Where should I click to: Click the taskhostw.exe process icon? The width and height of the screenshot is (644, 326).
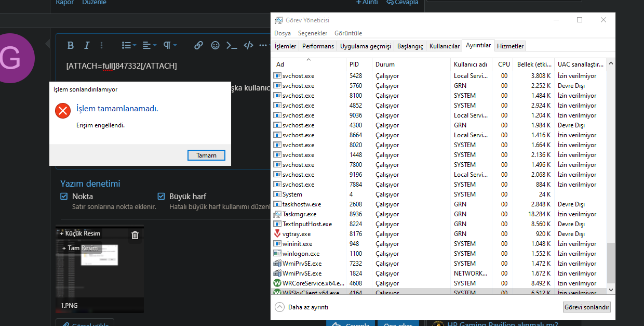[x=277, y=204]
